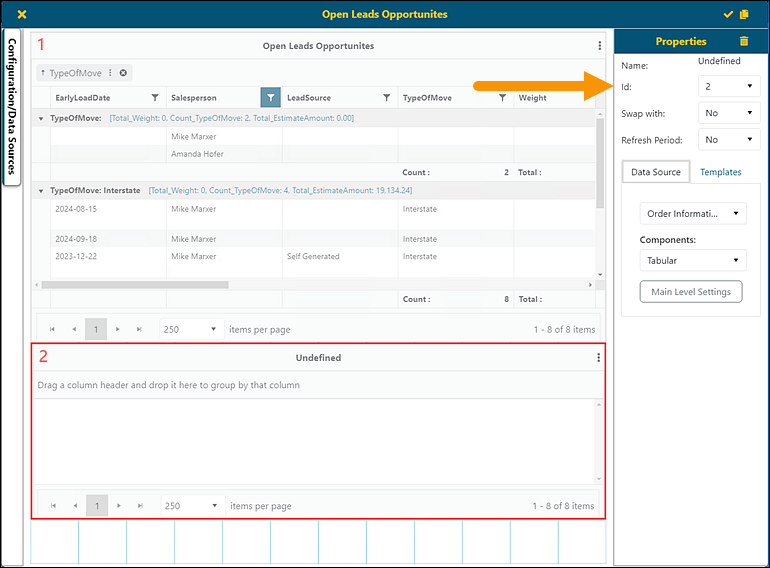The image size is (770, 568).
Task: Open the Configuration/Data Sources side tab
Action: (13, 106)
